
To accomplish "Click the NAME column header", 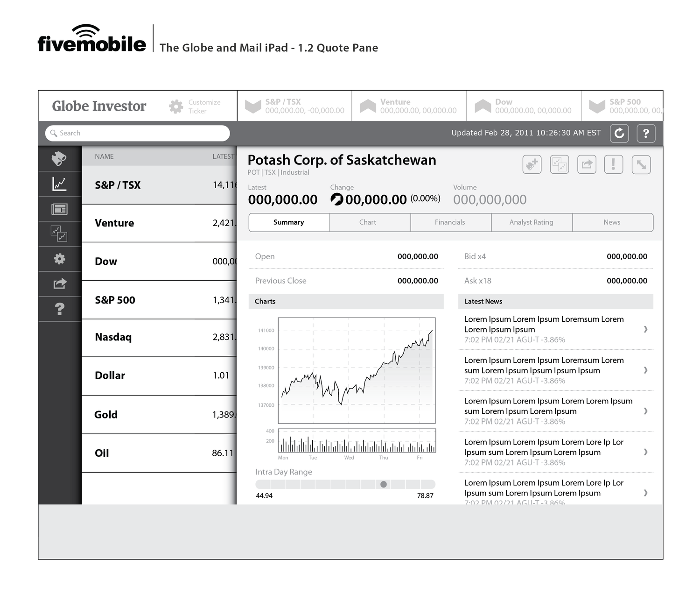I will click(104, 156).
